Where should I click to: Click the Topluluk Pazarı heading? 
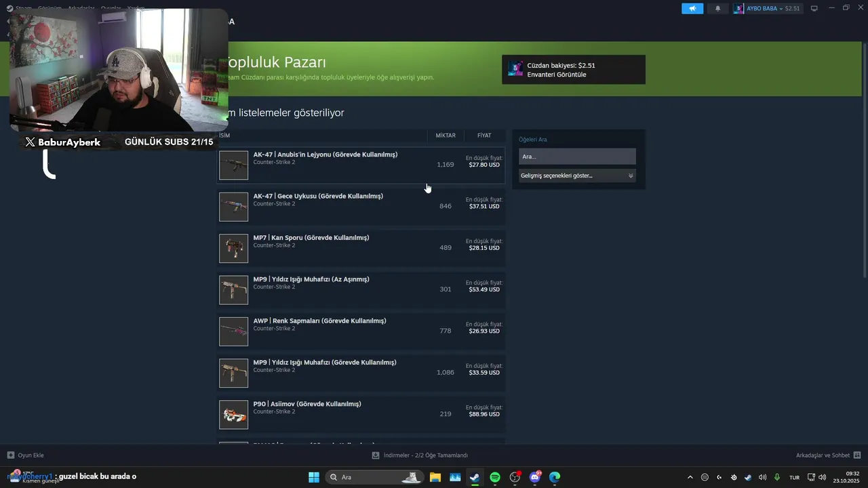coord(275,62)
